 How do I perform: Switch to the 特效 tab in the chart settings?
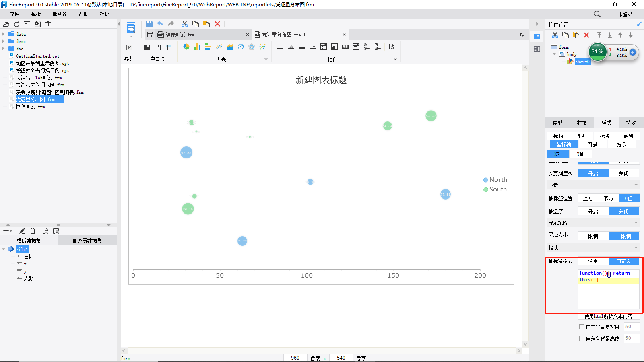631,123
